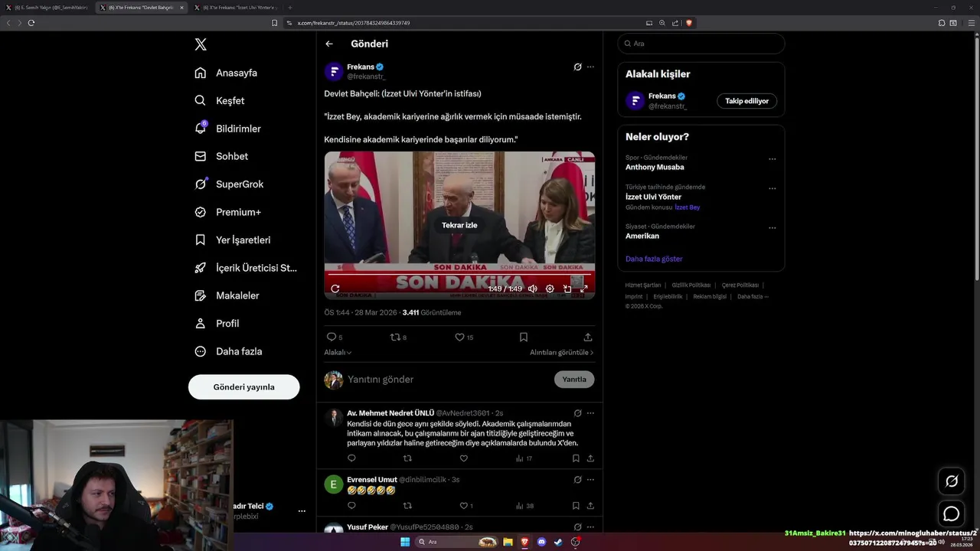Open Sohbet messages
980x551 pixels.
pos(221,156)
